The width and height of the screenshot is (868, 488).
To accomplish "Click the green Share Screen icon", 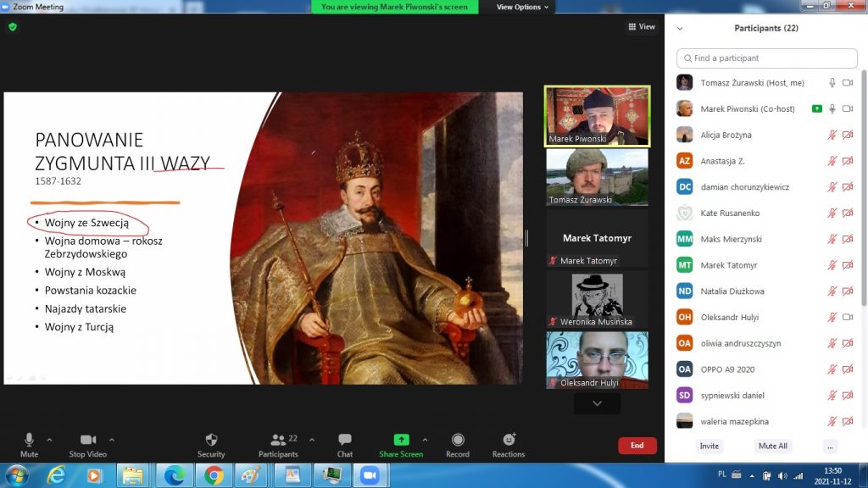I will [x=401, y=440].
